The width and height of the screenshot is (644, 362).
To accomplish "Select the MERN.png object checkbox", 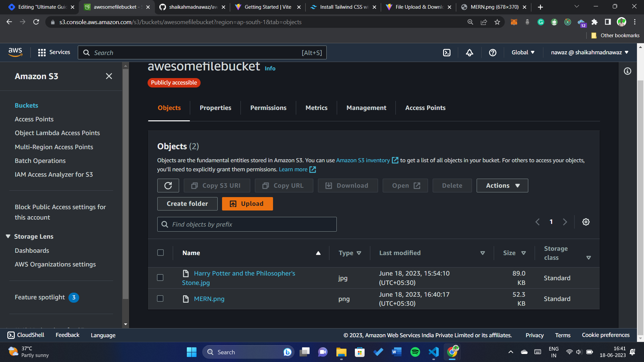I will 160,299.
